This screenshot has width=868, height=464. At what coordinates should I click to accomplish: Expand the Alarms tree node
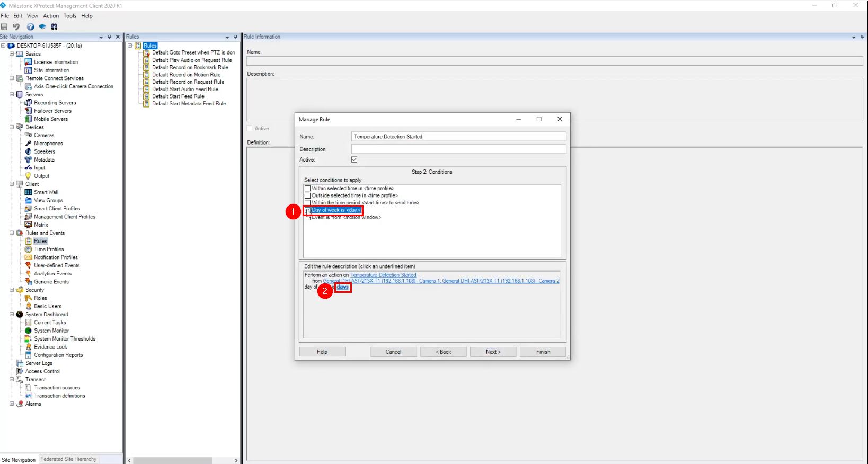[x=12, y=404]
